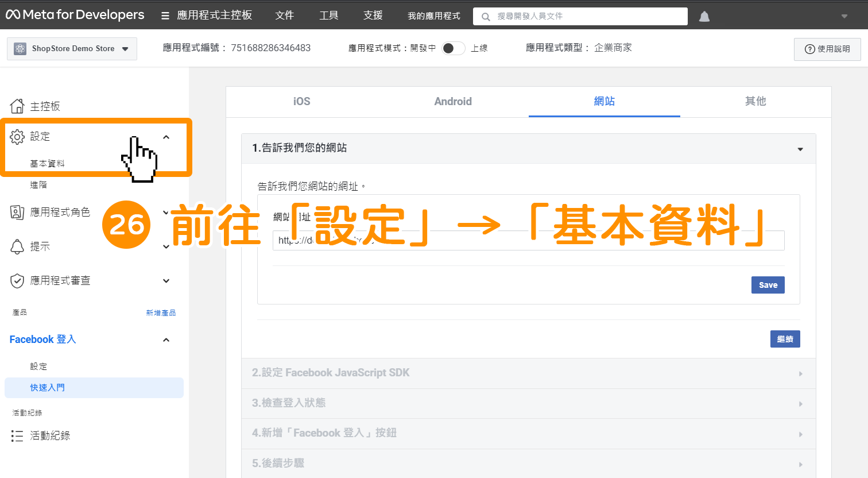
Task: Switch to the Android tab
Action: (453, 102)
